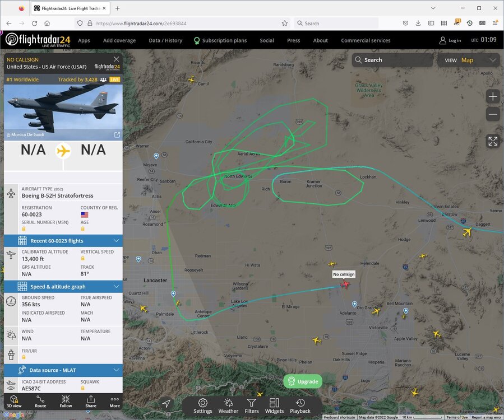Show the flight Route
504x420 pixels.
[x=40, y=402]
